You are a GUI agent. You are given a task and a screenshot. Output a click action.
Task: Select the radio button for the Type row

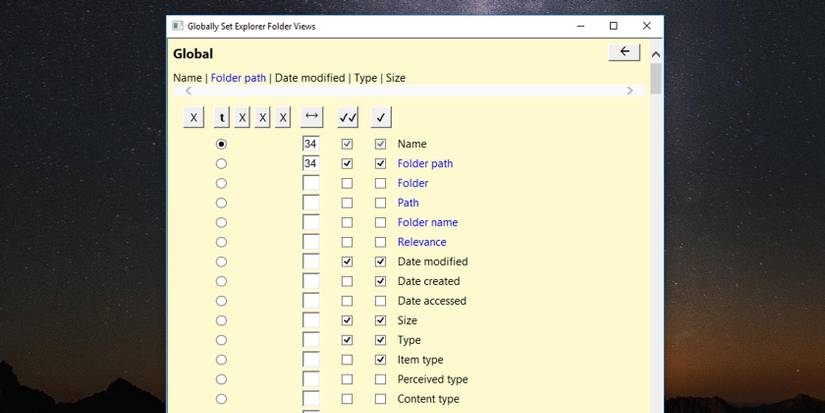pyautogui.click(x=222, y=340)
